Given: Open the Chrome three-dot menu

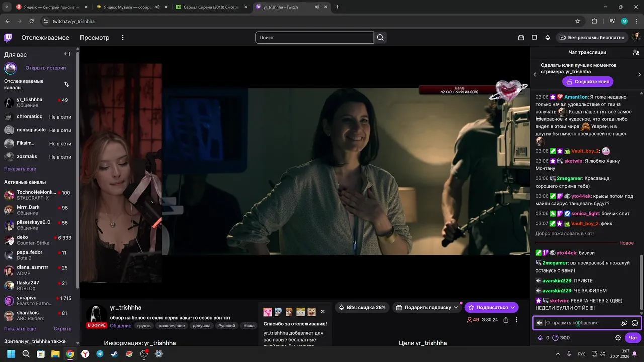Looking at the screenshot, I should 636,21.
